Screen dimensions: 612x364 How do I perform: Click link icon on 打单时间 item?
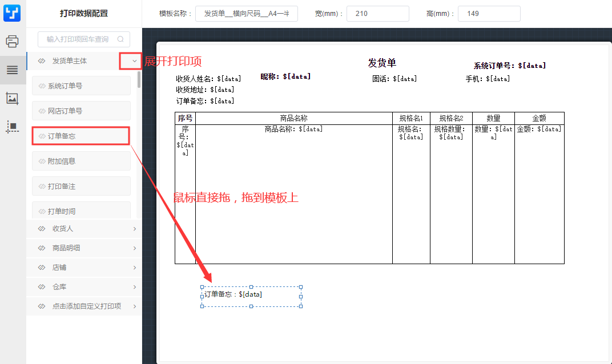tap(42, 212)
